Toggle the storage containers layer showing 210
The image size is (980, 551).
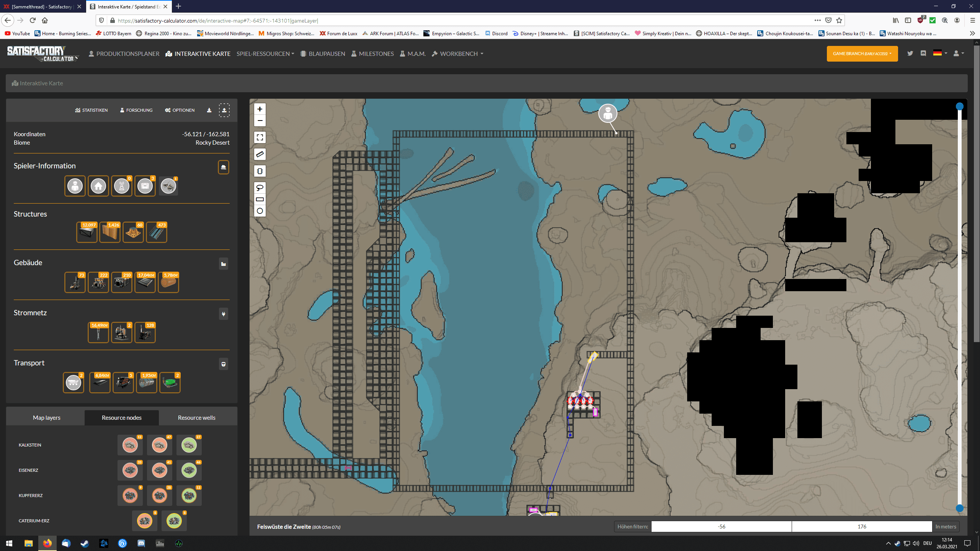coord(122,282)
